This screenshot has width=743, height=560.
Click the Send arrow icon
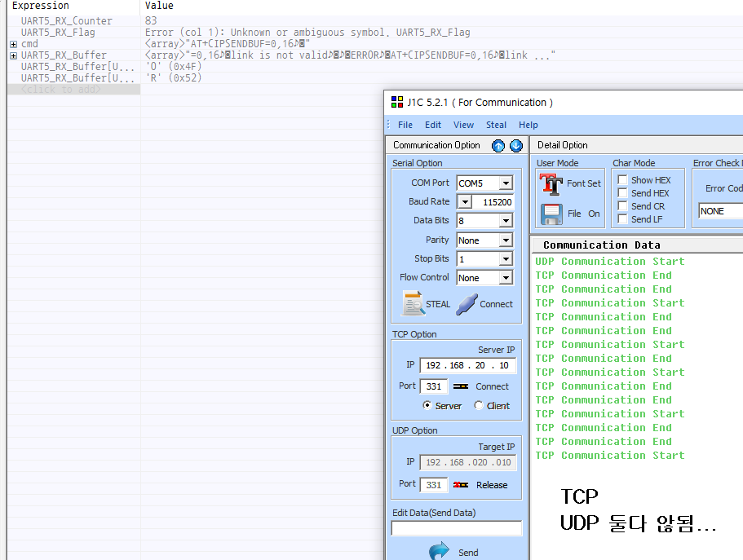[439, 552]
